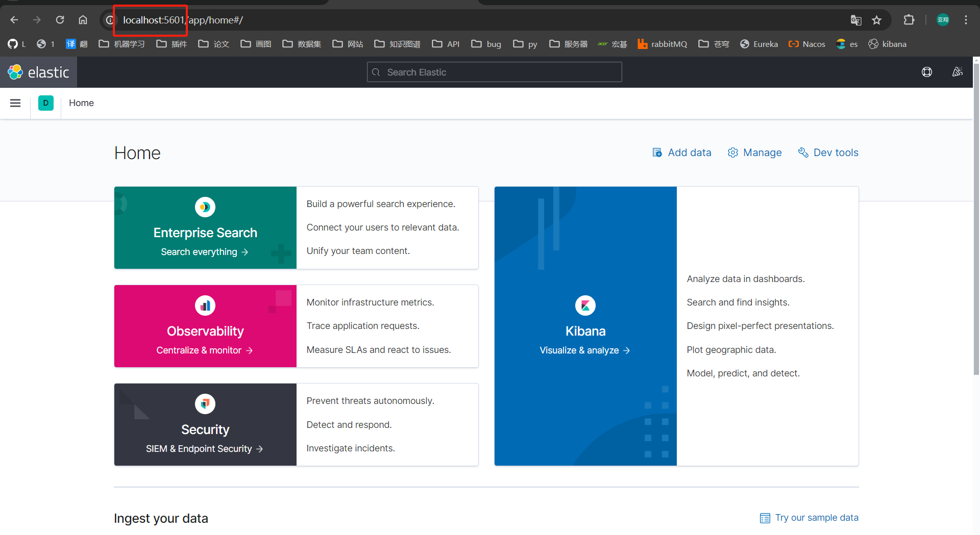Click the translate page icon
This screenshot has height=535, width=980.
(856, 20)
